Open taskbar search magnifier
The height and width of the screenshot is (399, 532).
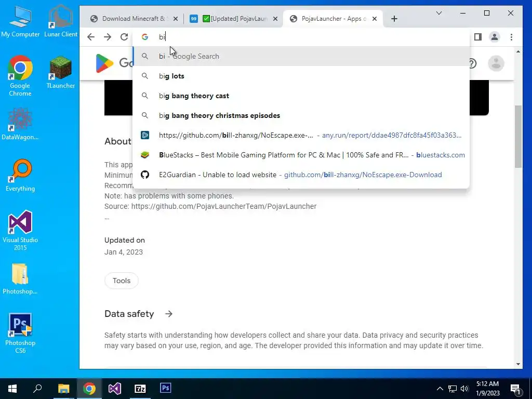(x=37, y=389)
